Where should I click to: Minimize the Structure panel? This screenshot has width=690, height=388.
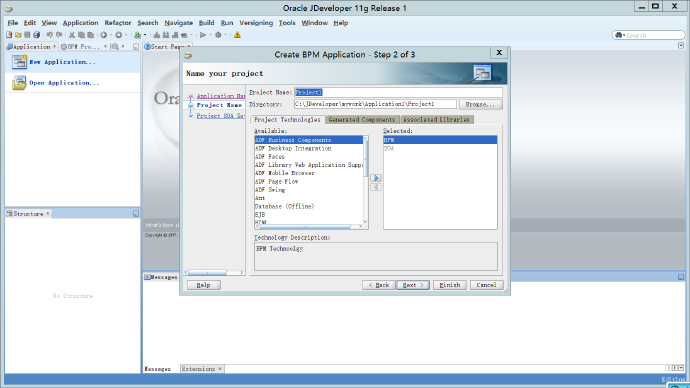(136, 213)
